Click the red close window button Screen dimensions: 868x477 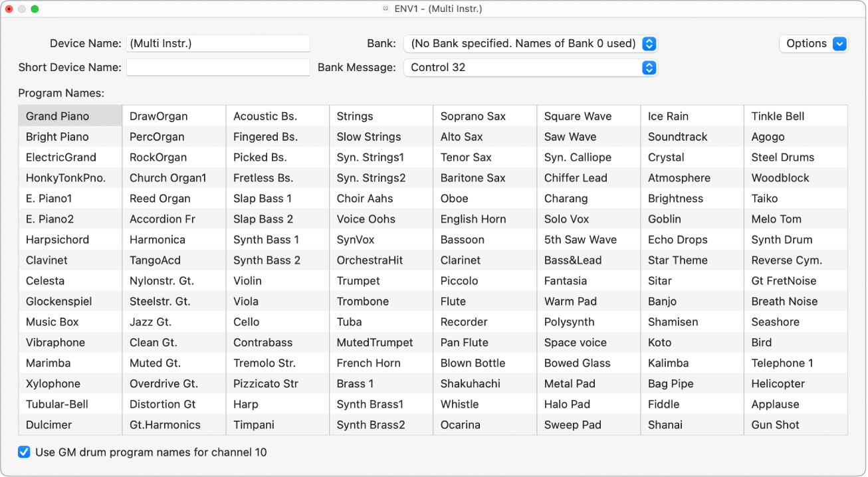[x=9, y=9]
